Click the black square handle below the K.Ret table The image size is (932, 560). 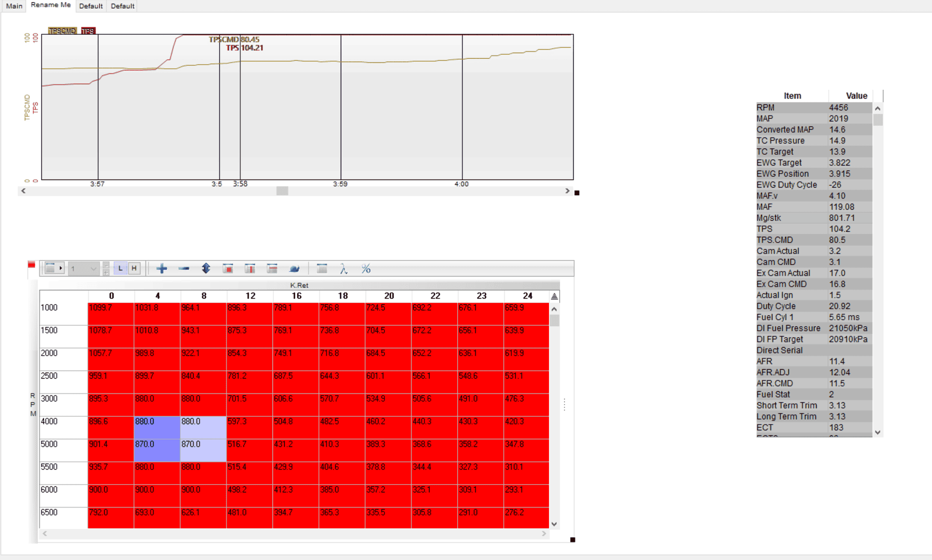(572, 539)
